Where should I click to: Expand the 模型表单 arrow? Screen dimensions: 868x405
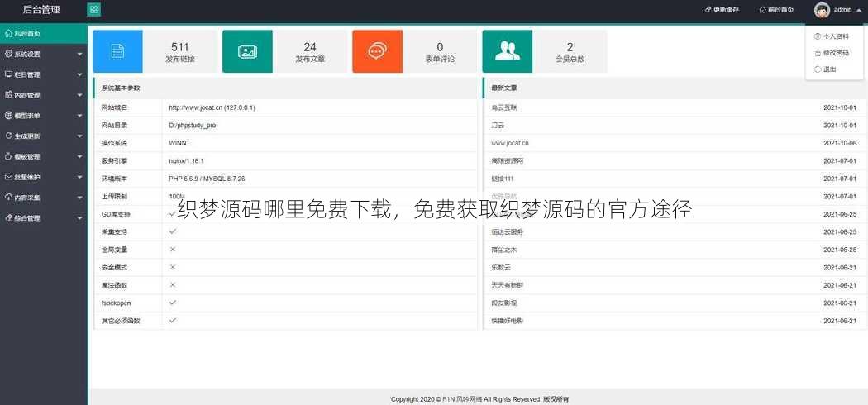coord(79,116)
